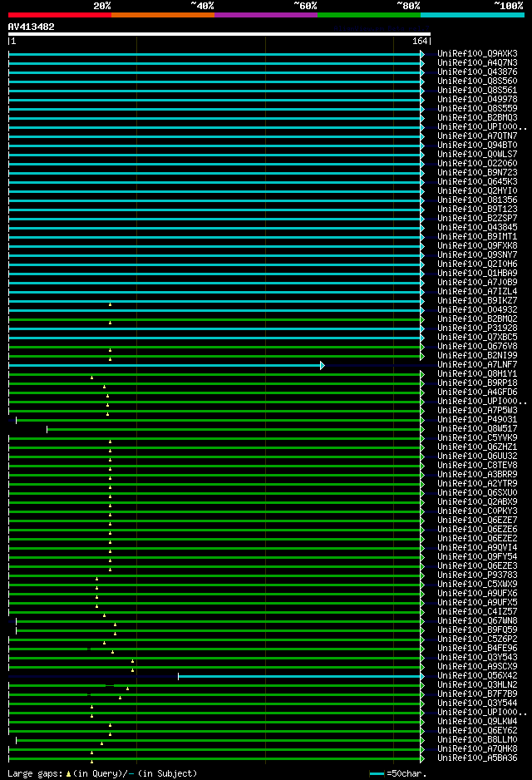Viewport: 532px width, 780px height.
Task: Select the UniRef100_Q94BT0 label
Action: click(477, 145)
